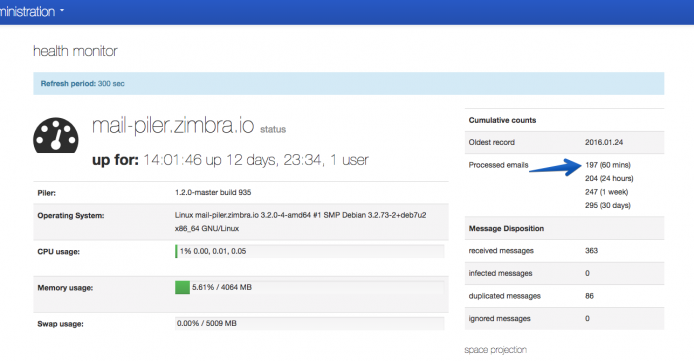Click the 'duplicated messages' label
Screen dimensions: 694x361
505,296
